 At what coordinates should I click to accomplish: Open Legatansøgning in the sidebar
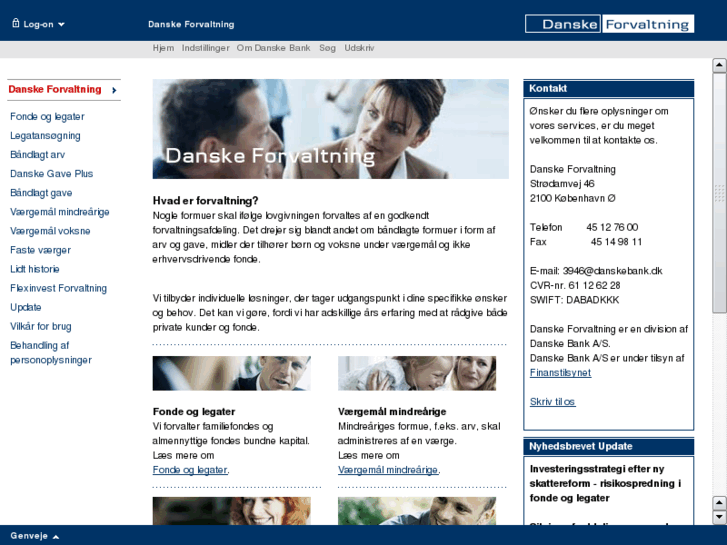(45, 135)
